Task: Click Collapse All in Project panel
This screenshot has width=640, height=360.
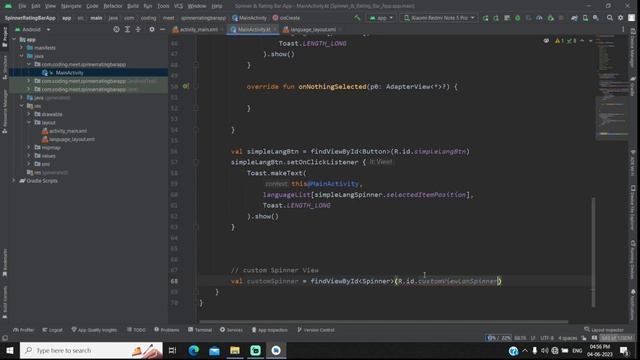Action: [x=138, y=29]
